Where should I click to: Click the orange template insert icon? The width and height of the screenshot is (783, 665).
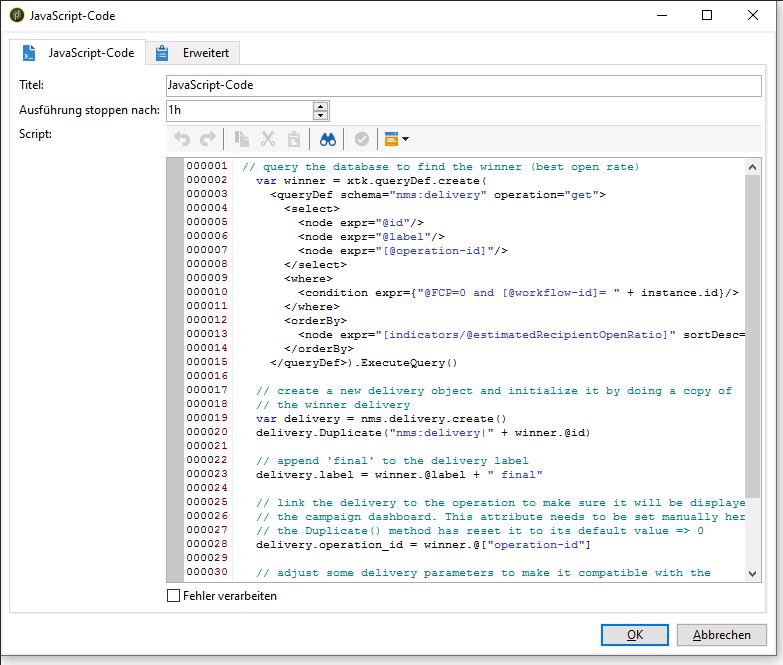(391, 139)
